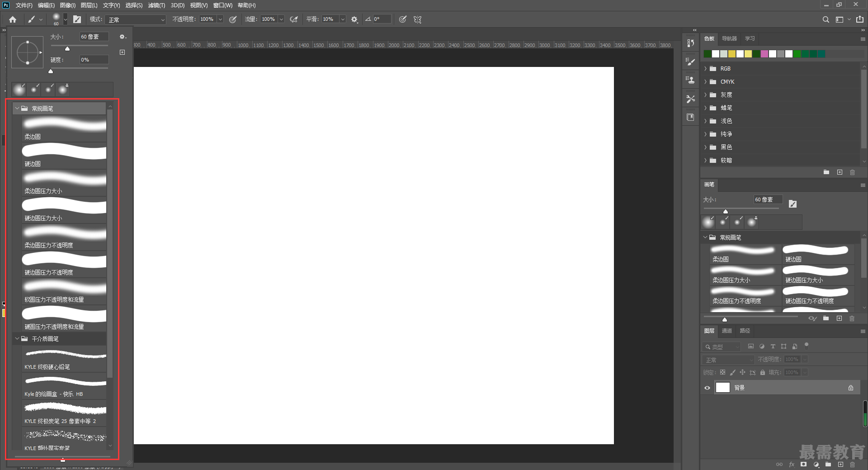Lock all padlock icon in Layers panel
Viewport: 868px width, 470px height.
762,372
